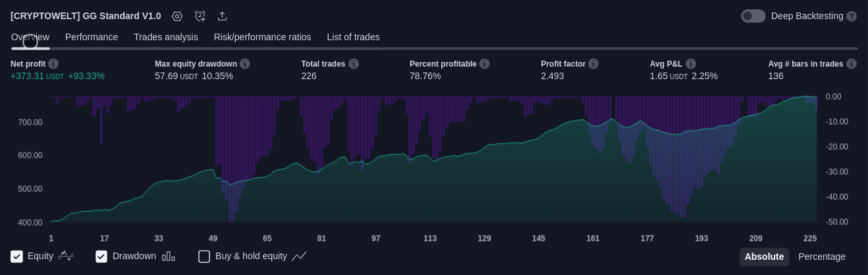Select the Absolute display button

point(764,257)
